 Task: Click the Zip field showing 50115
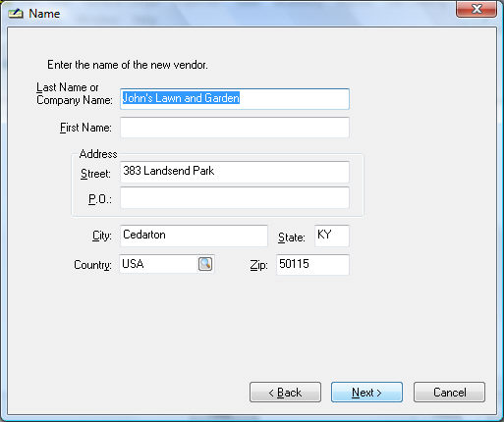pos(312,265)
